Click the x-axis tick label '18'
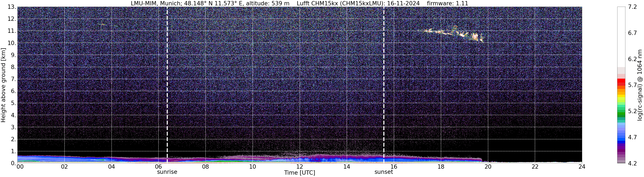The height and width of the screenshot is (177, 644). (441, 167)
